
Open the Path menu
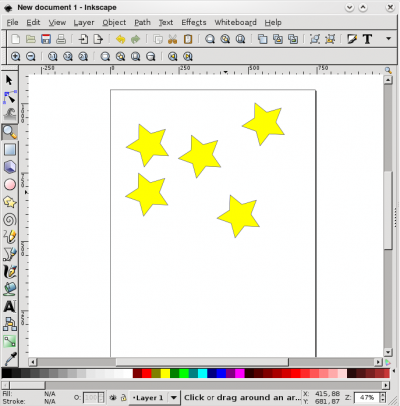(x=142, y=22)
